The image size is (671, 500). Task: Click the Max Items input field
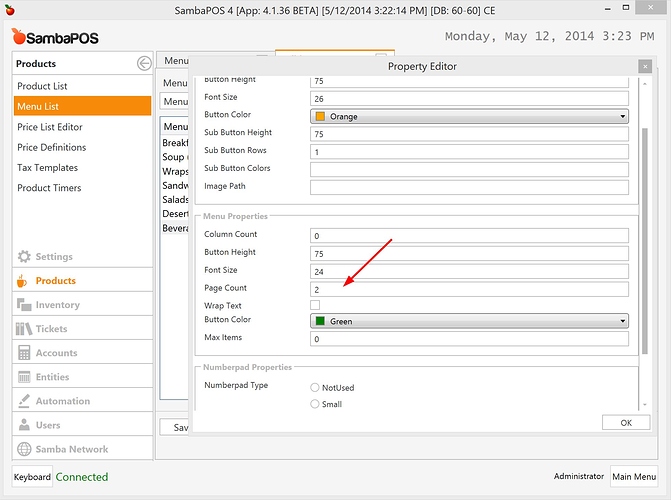tap(469, 339)
